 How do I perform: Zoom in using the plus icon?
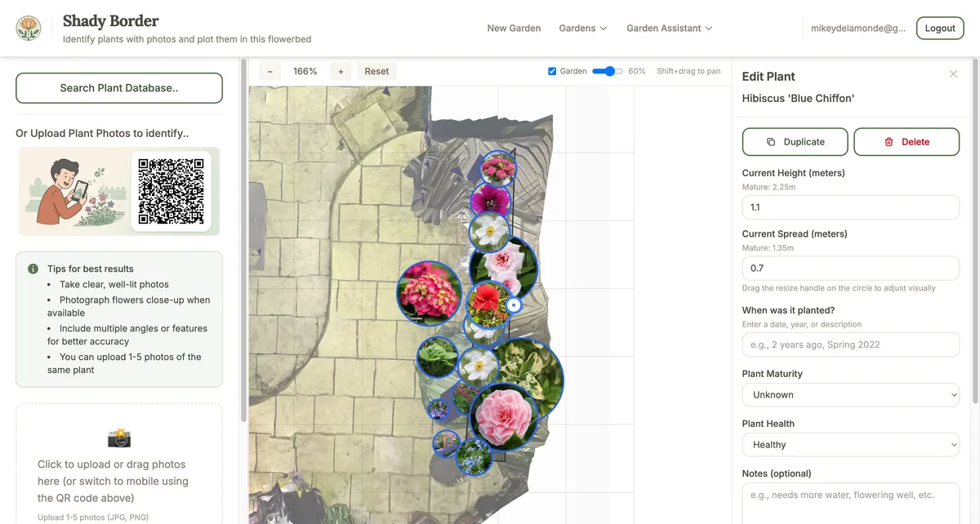[x=341, y=71]
